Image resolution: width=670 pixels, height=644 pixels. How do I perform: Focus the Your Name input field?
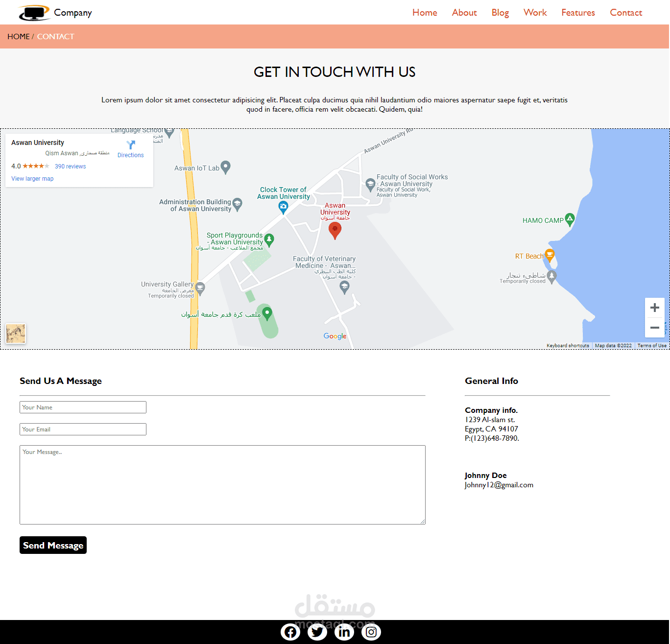pyautogui.click(x=83, y=407)
